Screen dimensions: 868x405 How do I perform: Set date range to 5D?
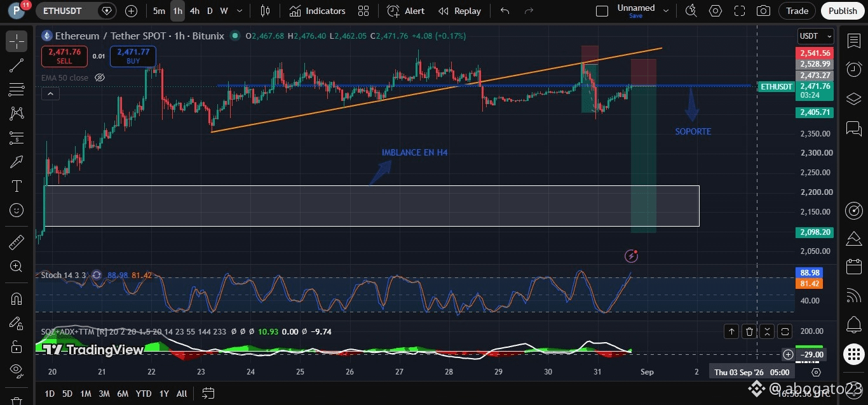pyautogui.click(x=67, y=394)
